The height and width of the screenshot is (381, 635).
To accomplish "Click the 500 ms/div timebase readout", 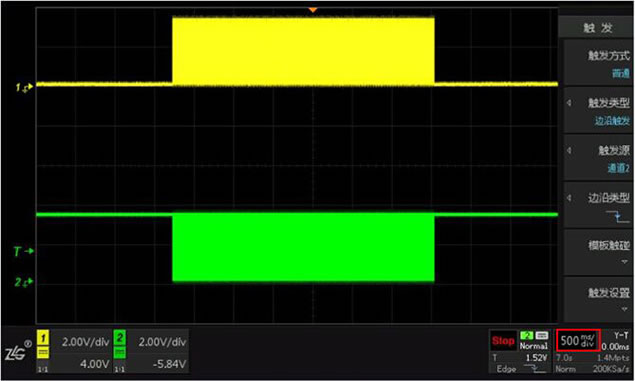I will (x=578, y=340).
